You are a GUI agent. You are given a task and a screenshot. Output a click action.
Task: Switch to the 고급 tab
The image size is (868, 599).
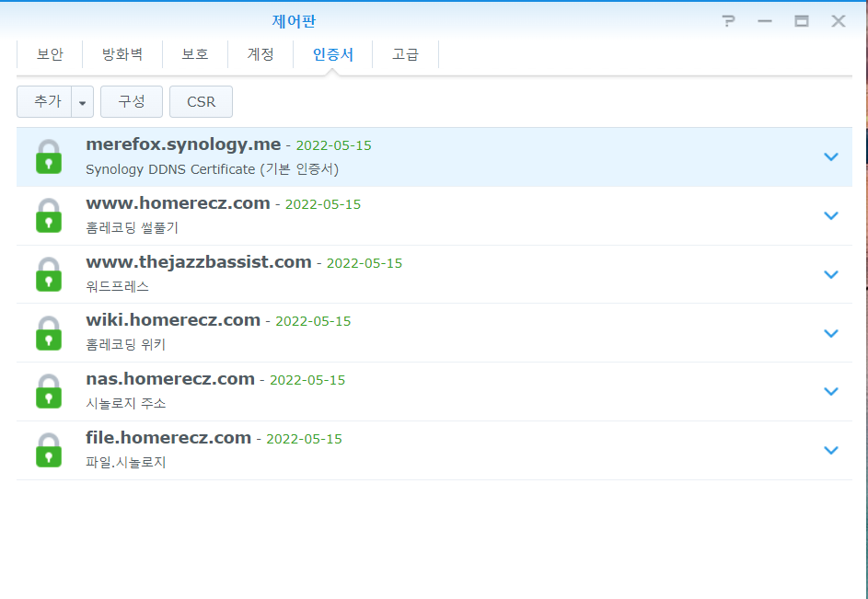point(405,54)
